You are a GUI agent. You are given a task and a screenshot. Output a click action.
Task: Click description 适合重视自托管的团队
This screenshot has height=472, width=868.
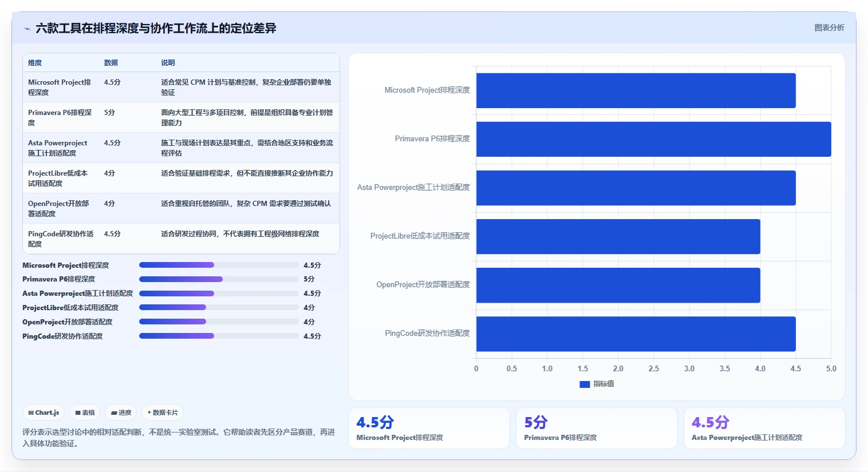[x=246, y=204]
